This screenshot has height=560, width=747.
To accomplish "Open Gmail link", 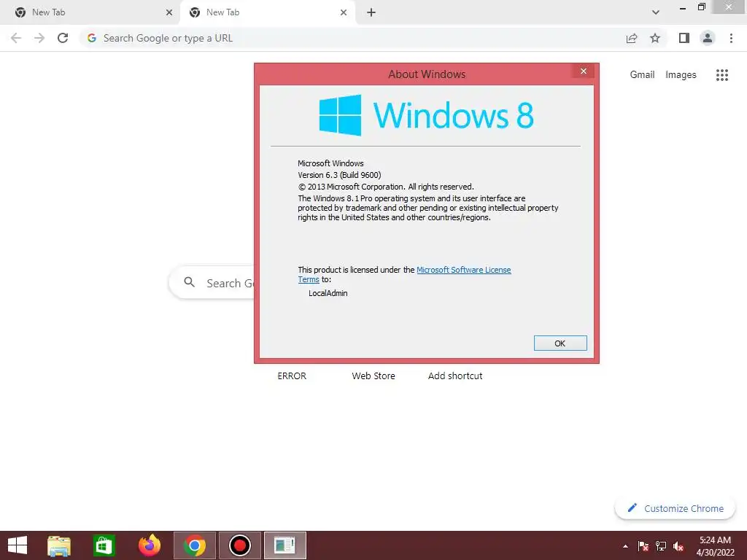I will (x=642, y=75).
